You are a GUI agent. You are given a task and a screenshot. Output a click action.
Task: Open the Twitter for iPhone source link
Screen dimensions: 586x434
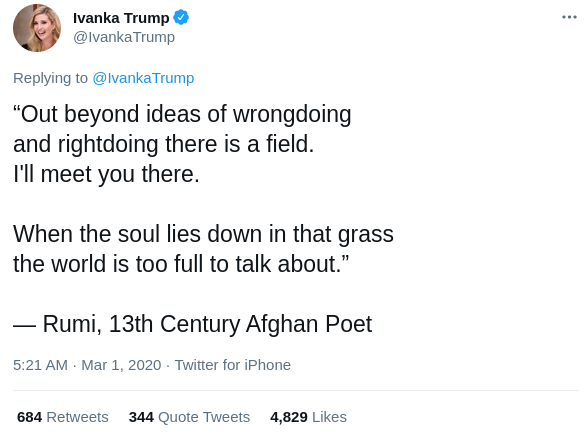[x=232, y=365]
